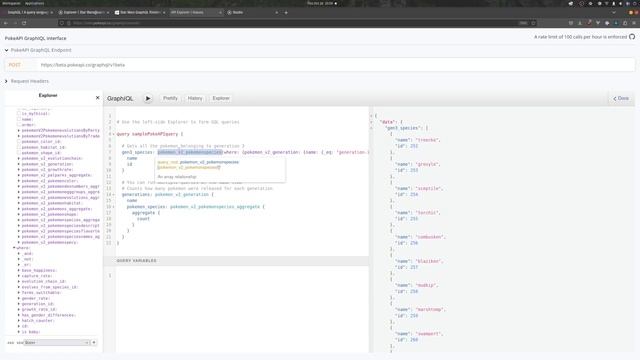Viewport: 640px width, 360px height.
Task: Open the browser hamburger menu
Action: click(x=634, y=23)
